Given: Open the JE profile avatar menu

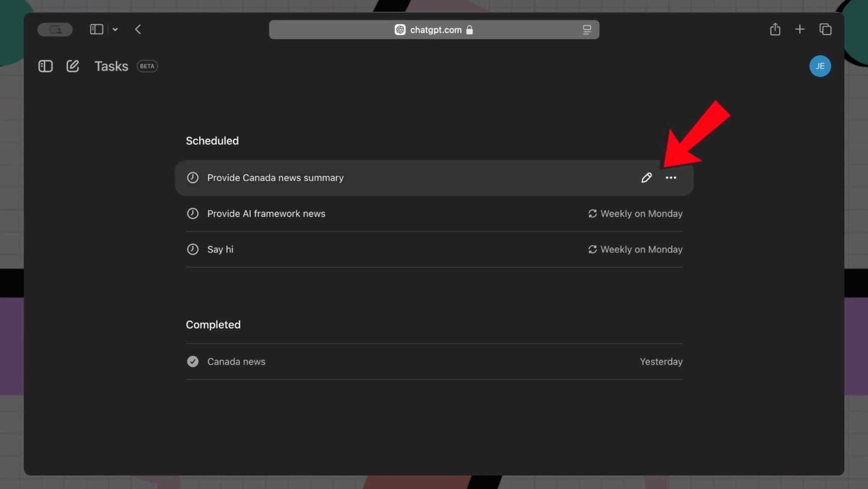Looking at the screenshot, I should [x=820, y=66].
